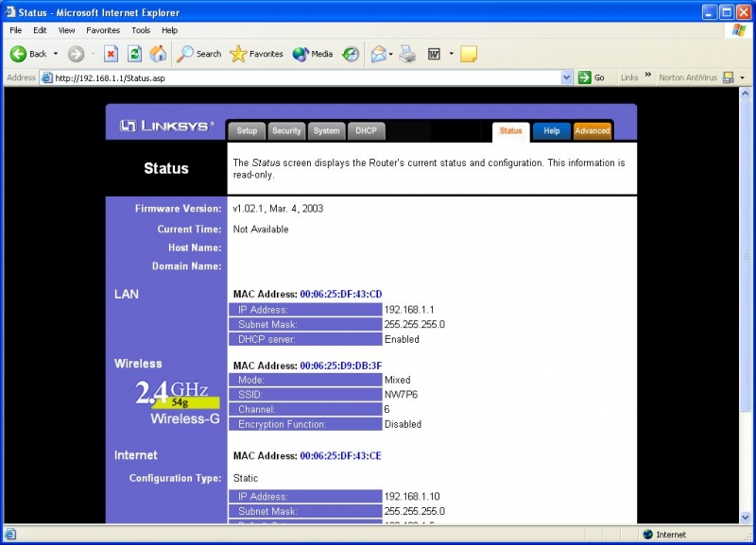This screenshot has width=756, height=545.
Task: Click the Stop loading icon
Action: tap(112, 54)
